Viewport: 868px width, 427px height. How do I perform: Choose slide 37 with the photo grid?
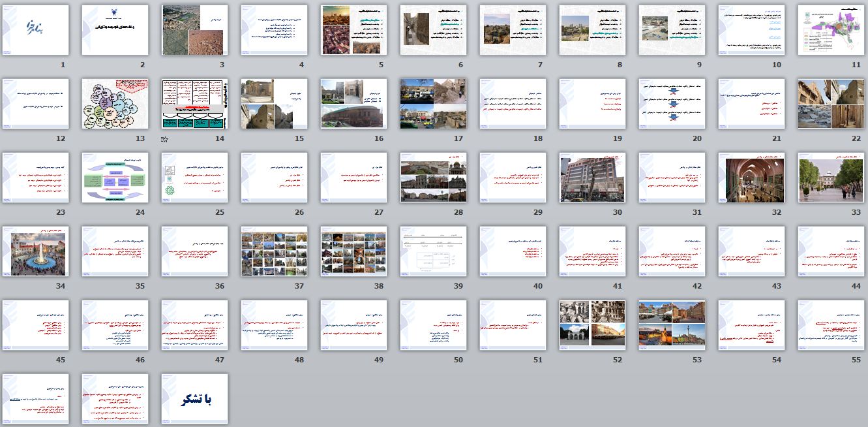[x=274, y=251]
